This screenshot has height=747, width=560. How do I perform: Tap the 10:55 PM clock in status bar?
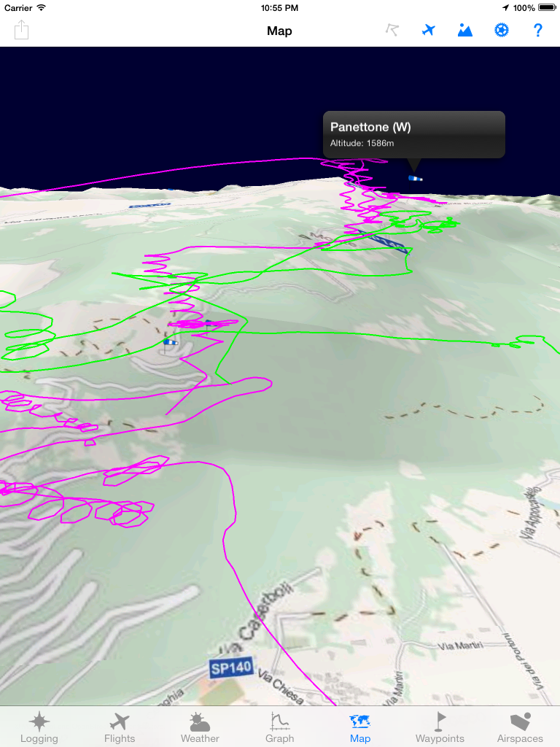coord(279,7)
